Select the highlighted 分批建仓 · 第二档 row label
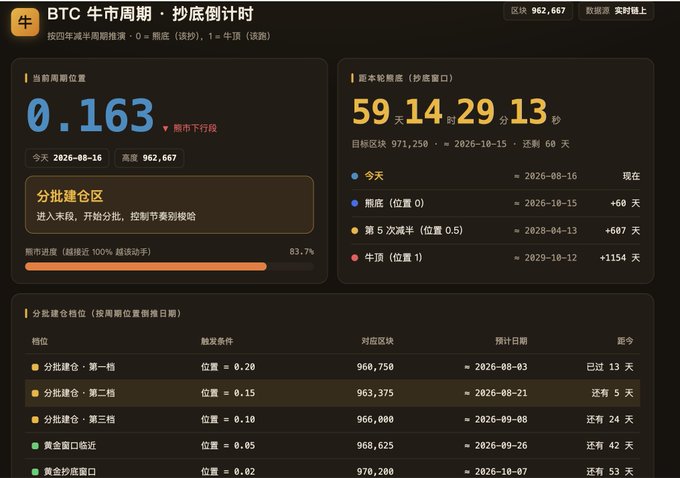The width and height of the screenshot is (680, 478). [79, 393]
